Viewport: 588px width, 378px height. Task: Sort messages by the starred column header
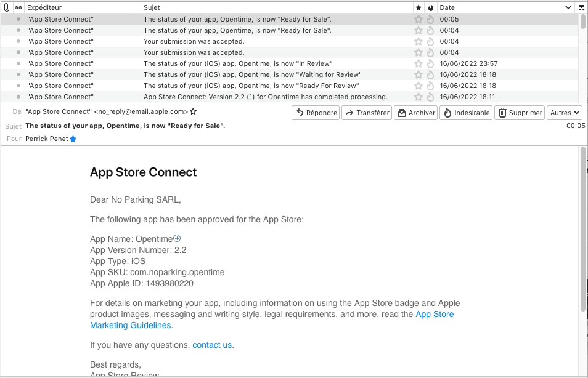click(x=419, y=7)
